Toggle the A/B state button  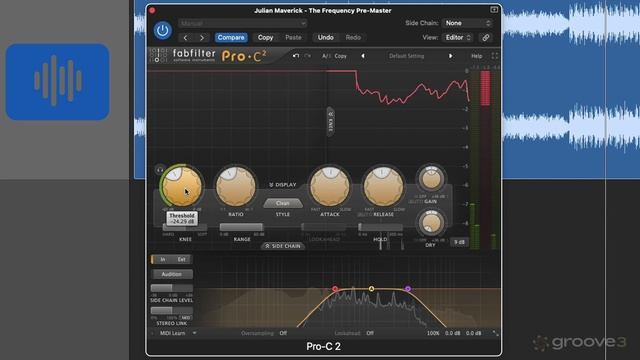click(325, 56)
